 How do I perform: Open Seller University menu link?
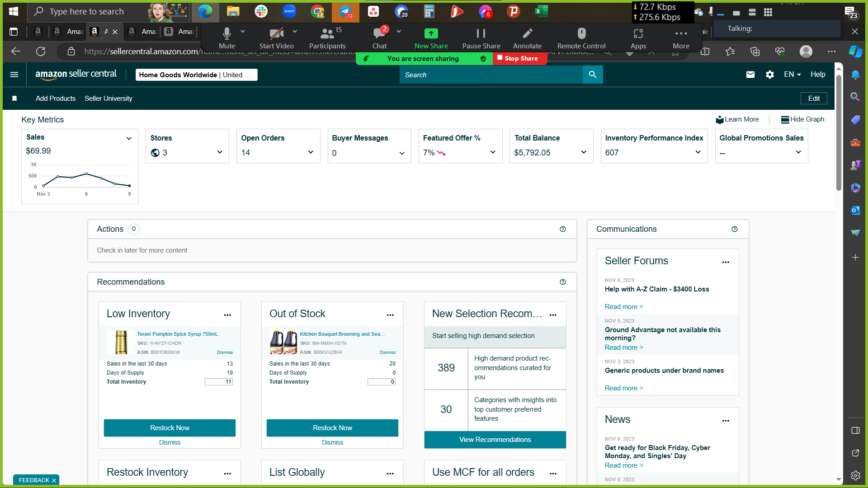pos(108,99)
